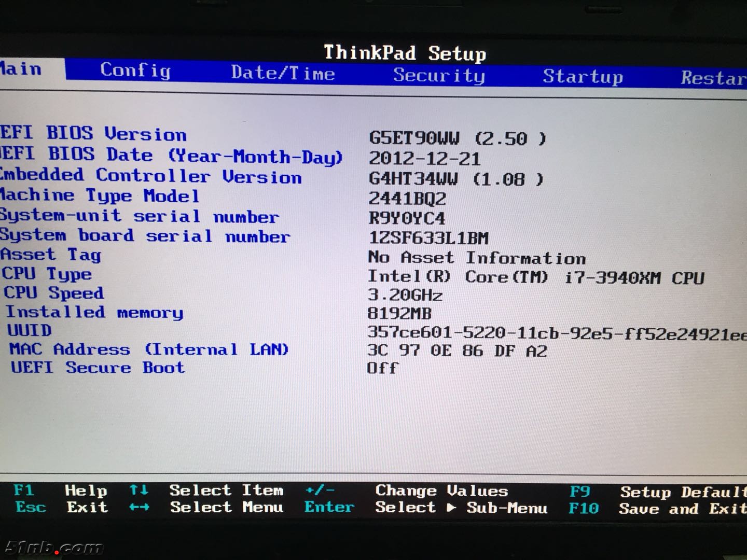Image resolution: width=747 pixels, height=560 pixels.
Task: Click the F10 Save and Exit hint
Action: 656,509
